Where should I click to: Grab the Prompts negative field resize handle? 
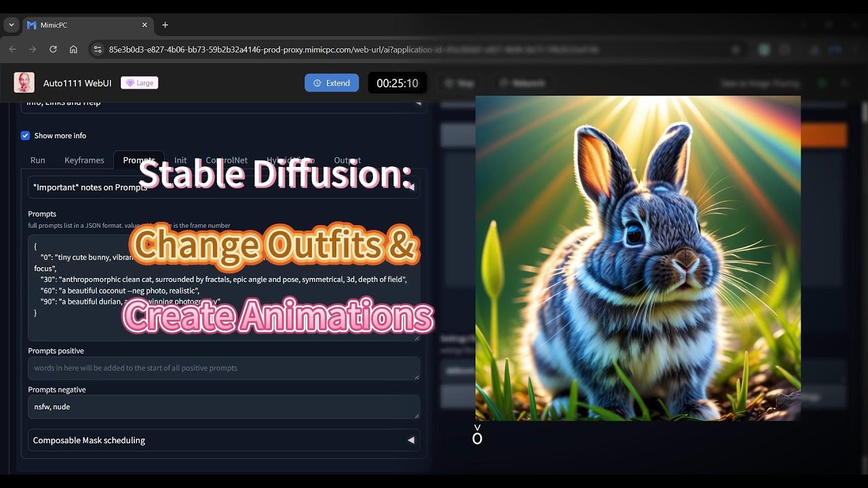click(416, 415)
